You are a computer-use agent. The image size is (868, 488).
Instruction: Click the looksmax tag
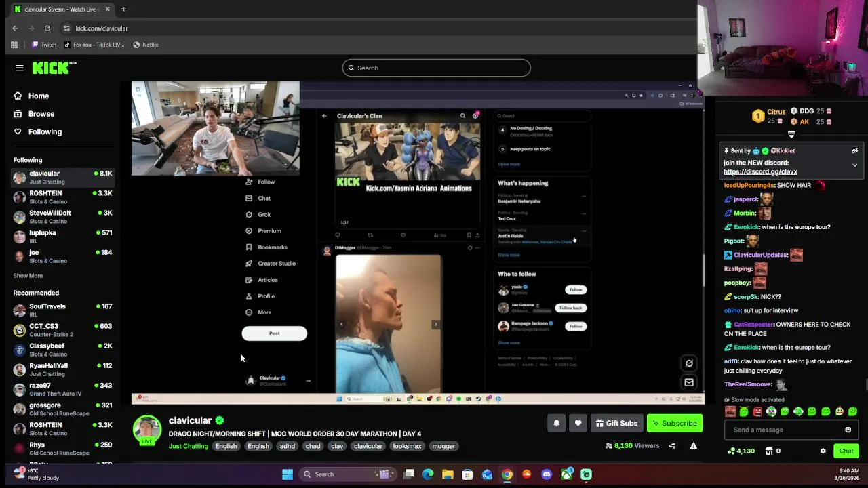click(x=407, y=446)
